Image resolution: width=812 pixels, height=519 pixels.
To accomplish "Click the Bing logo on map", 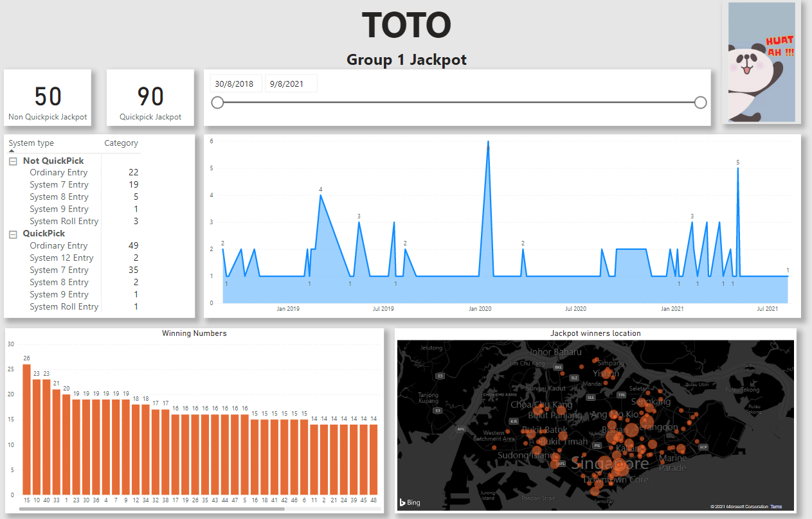I will 410,502.
